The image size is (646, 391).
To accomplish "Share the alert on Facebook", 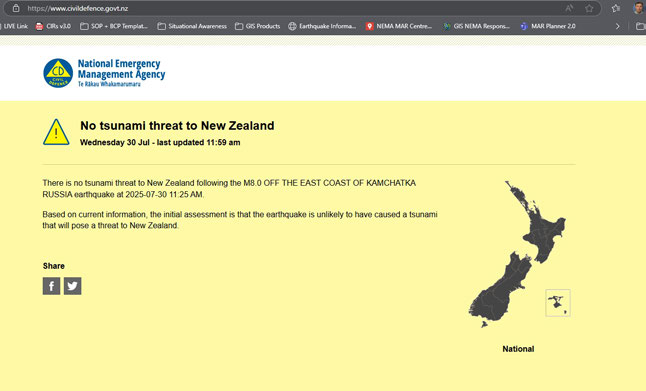I will coord(51,286).
